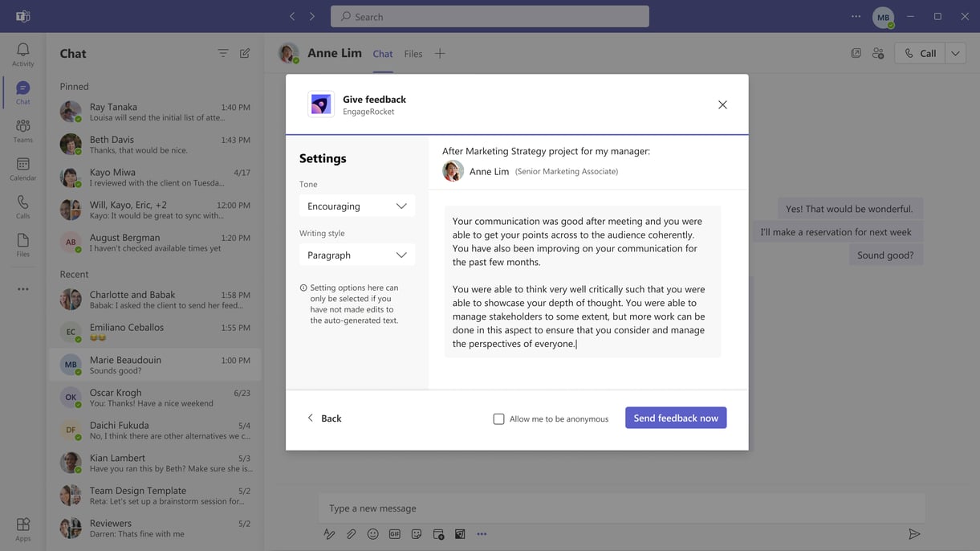Open the Calls icon in sidebar

pyautogui.click(x=22, y=207)
